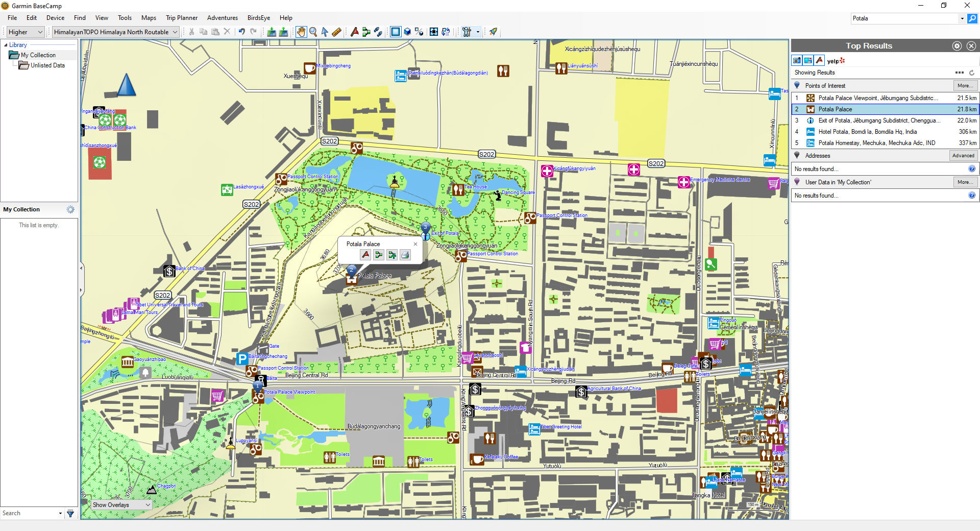Close the Potala Palace map popup
Image resolution: width=980 pixels, height=531 pixels.
(415, 244)
